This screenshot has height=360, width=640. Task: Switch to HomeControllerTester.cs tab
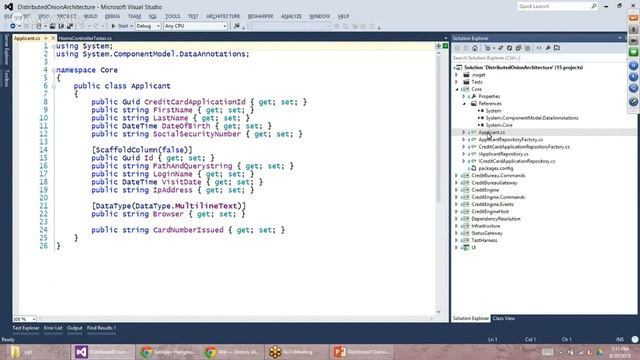[85, 38]
